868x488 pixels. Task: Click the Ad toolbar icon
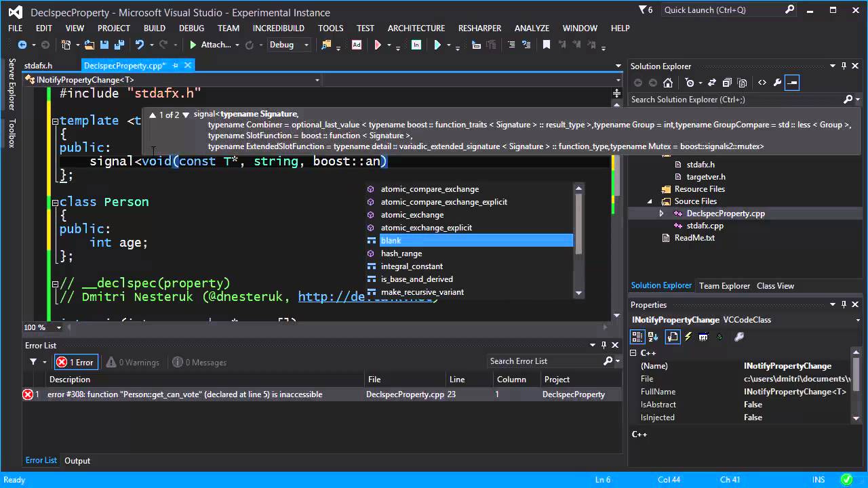click(357, 45)
